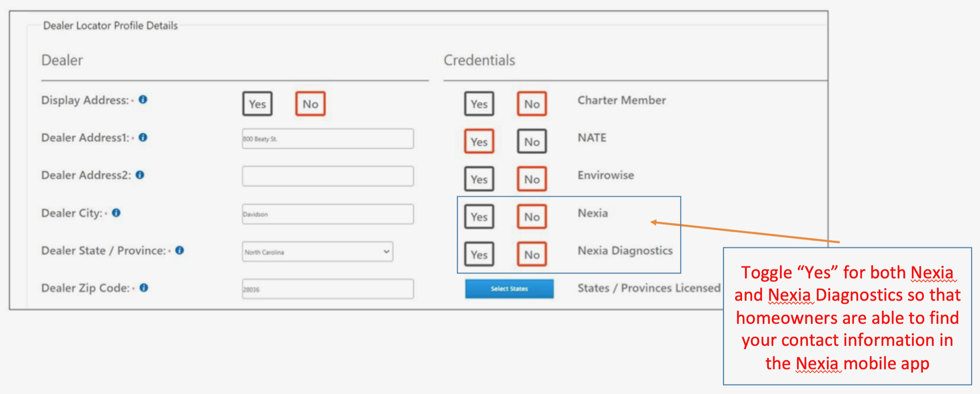980x394 pixels.
Task: Click the Dealer Locator Profile Details title
Action: 110,26
